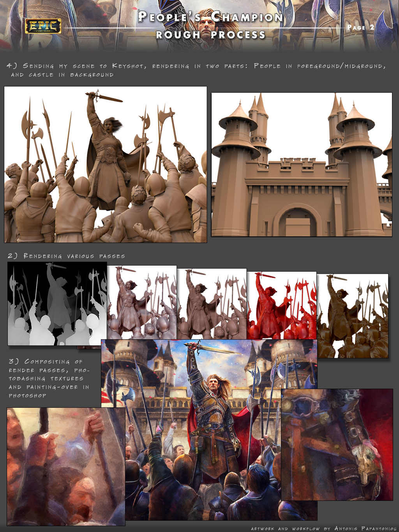
Task: Click the "3) Compositing of render passes" caption
Action: pos(49,379)
